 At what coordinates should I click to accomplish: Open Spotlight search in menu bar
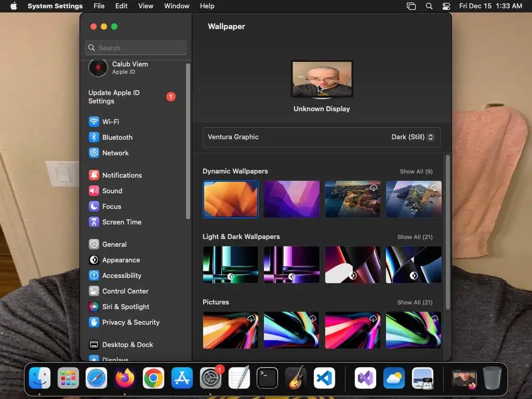point(429,6)
